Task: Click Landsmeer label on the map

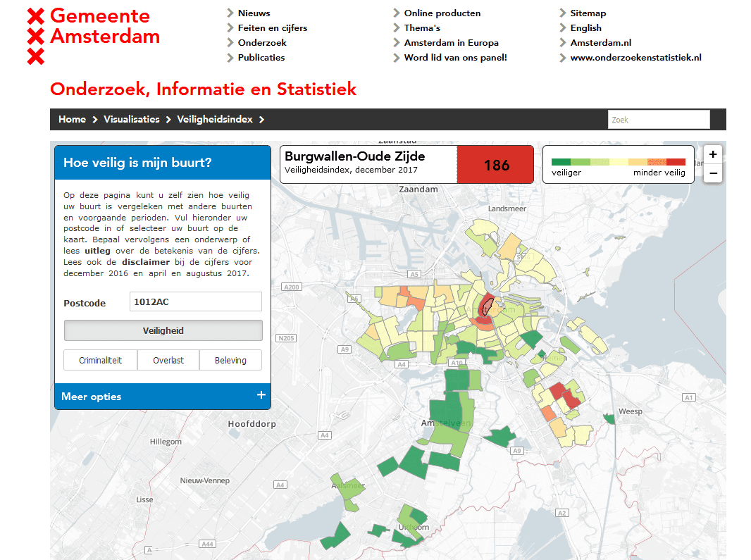Action: coord(507,209)
